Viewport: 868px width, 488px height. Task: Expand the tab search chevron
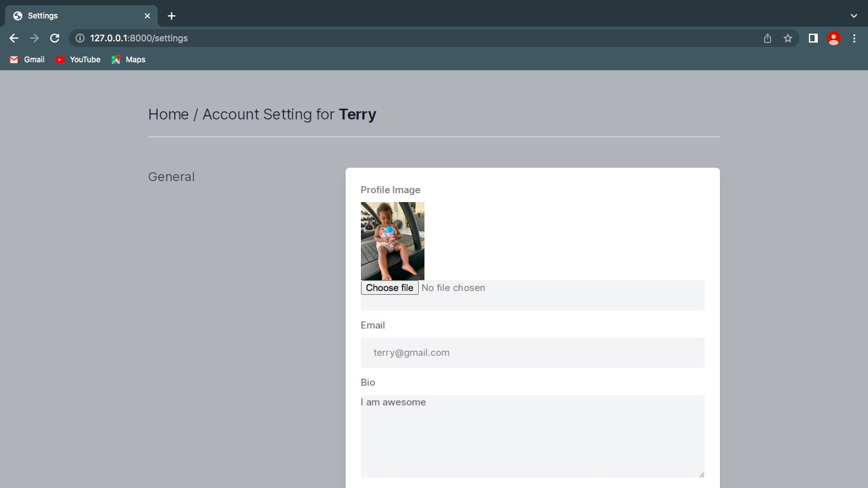pos(854,16)
